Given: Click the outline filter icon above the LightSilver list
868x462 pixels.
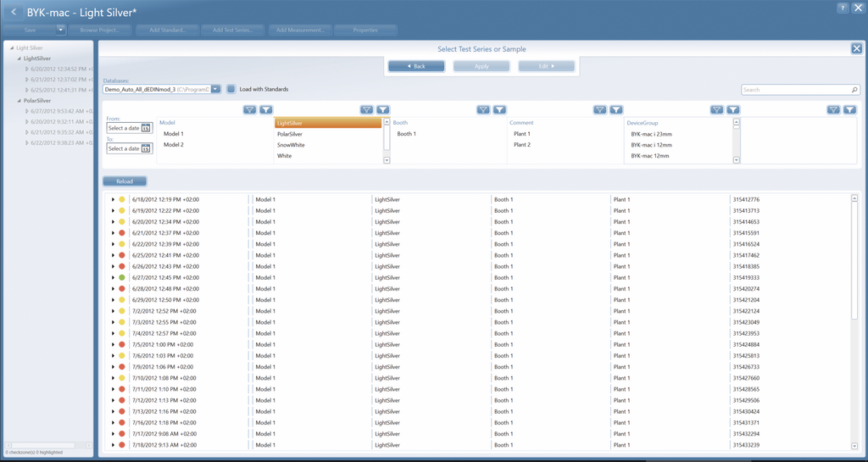Looking at the screenshot, I should click(x=366, y=110).
